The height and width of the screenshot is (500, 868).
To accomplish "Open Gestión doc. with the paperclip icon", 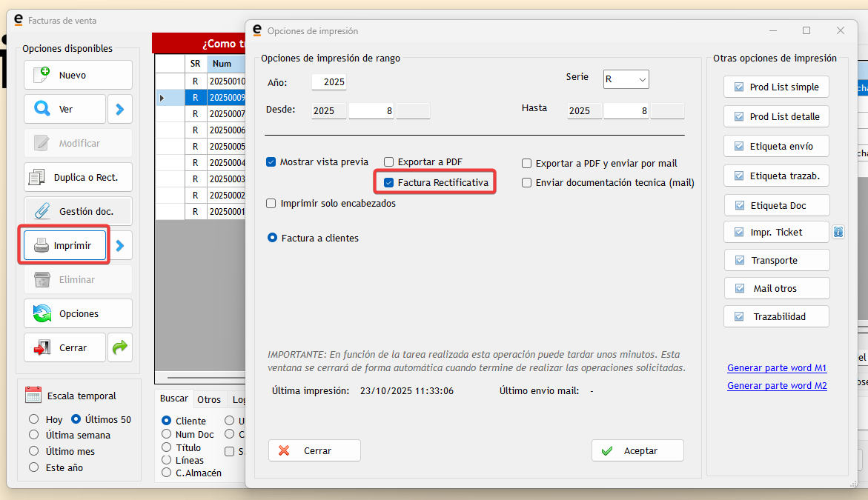I will [78, 211].
